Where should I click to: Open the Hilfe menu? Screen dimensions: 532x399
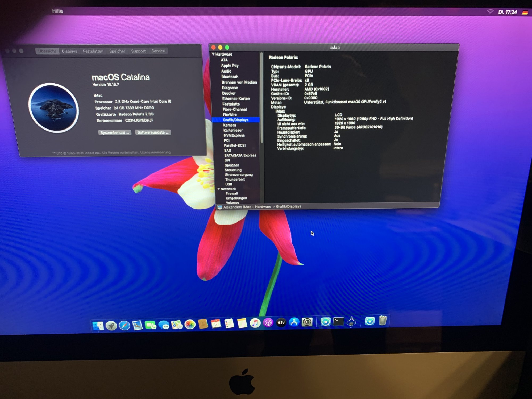click(57, 11)
